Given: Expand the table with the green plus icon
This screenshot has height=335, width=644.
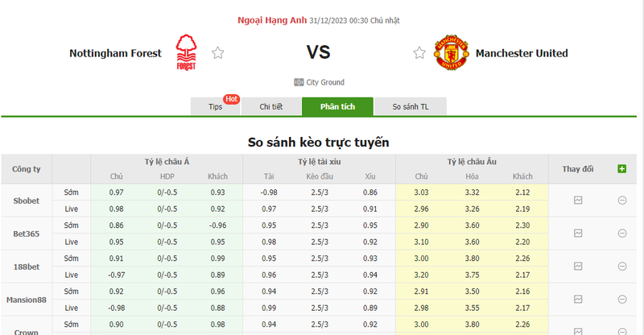Looking at the screenshot, I should 621,168.
